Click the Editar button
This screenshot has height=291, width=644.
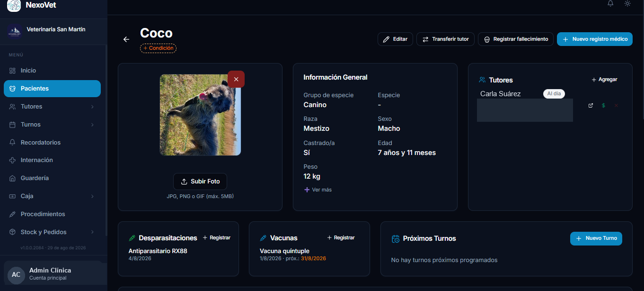[395, 39]
